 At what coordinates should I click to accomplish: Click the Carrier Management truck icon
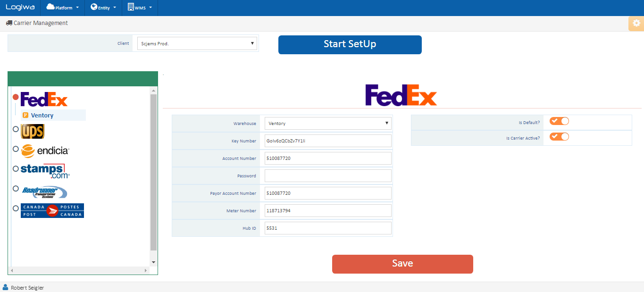click(x=9, y=23)
